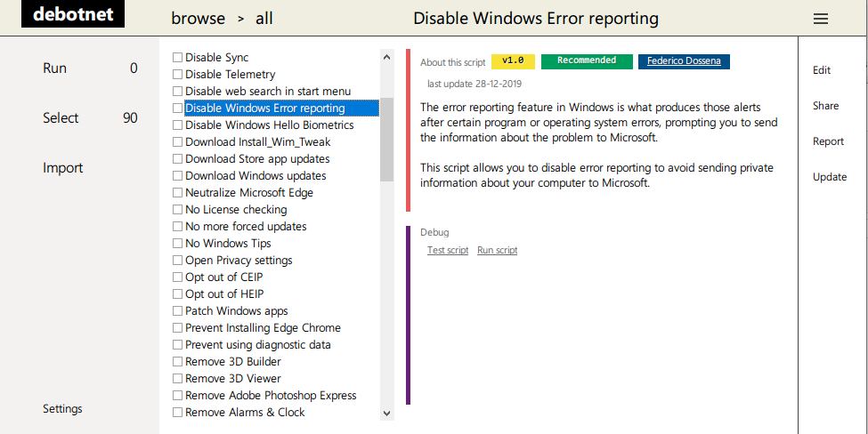Click the green Recommended badge
Screen dimensions: 868x434
(587, 61)
